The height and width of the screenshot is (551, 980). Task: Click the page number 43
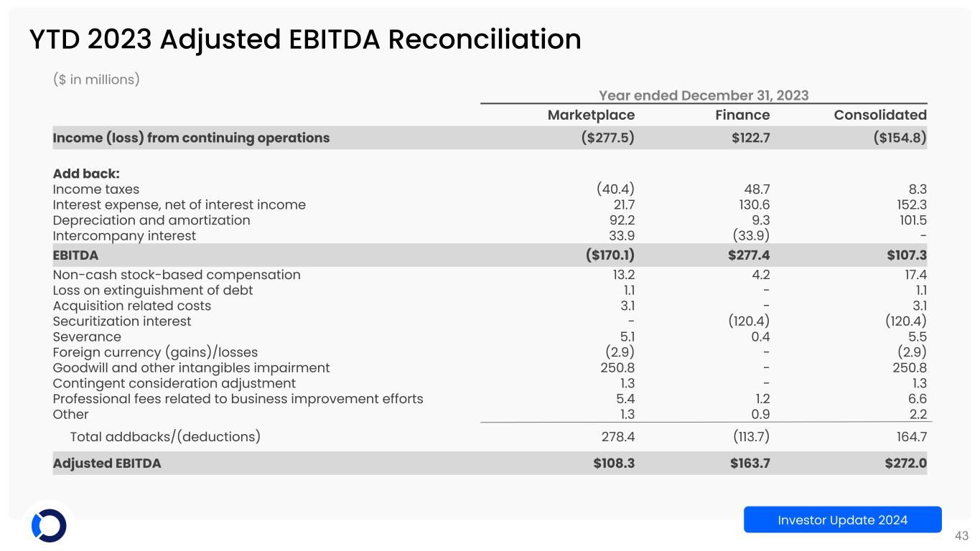tap(961, 535)
